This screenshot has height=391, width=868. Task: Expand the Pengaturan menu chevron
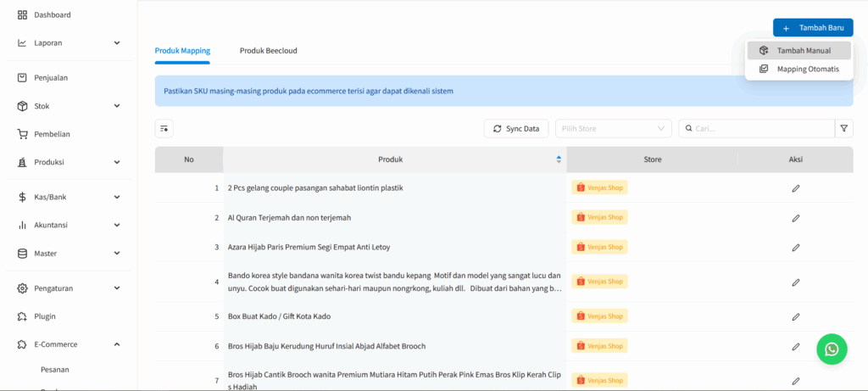point(117,288)
